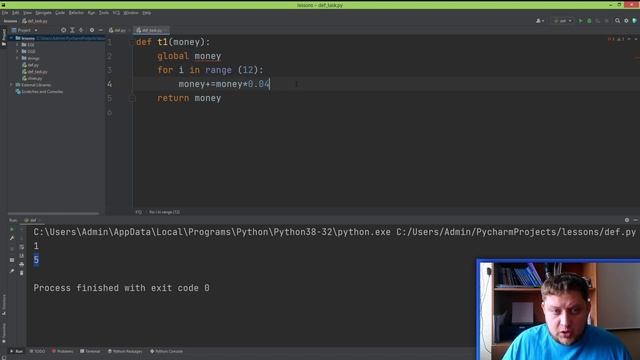Open the Navigate menu

[x=43, y=13]
